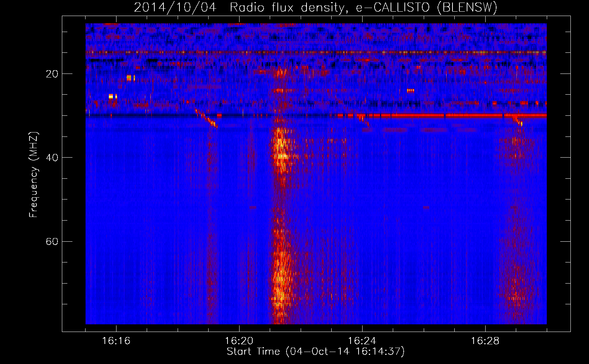Viewport: 589px width, 364px height.
Task: Click the 20 MHz frequency tick label
Action: (x=52, y=74)
